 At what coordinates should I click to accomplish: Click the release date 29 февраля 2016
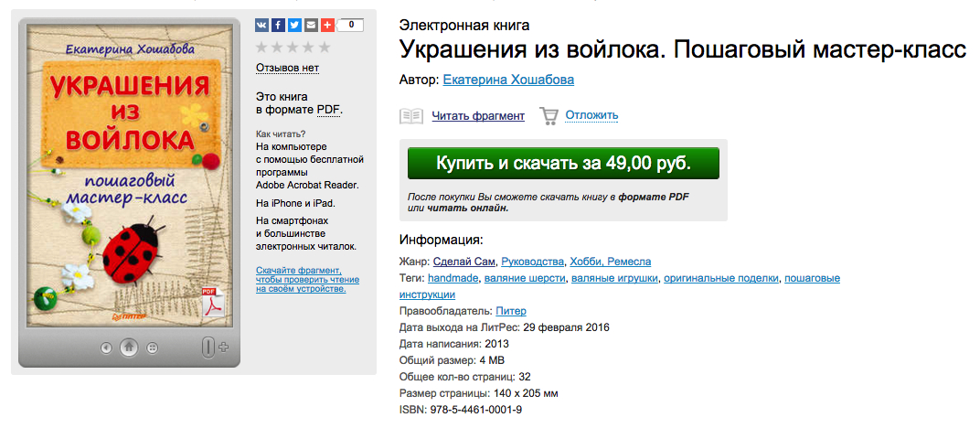tap(566, 327)
